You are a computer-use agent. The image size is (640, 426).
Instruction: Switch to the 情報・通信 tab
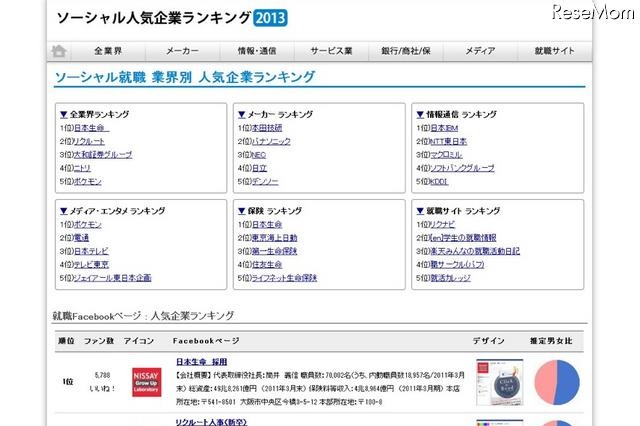click(x=257, y=51)
